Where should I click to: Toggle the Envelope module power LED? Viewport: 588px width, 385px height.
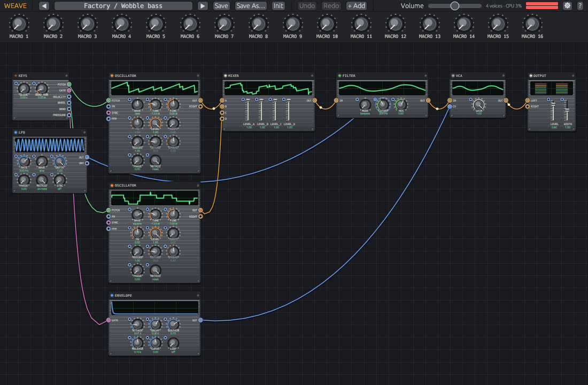click(x=112, y=295)
